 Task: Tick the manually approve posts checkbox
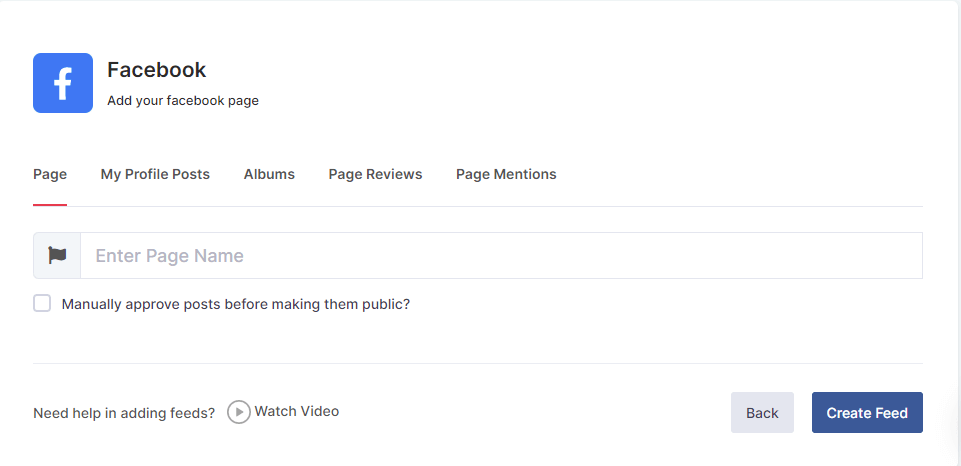[x=42, y=304]
